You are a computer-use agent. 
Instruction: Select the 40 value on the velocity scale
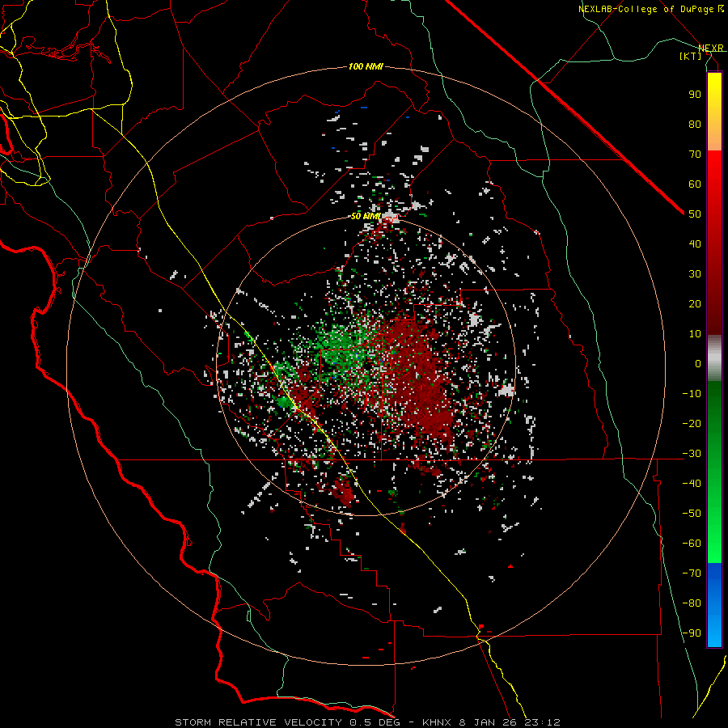click(x=695, y=244)
